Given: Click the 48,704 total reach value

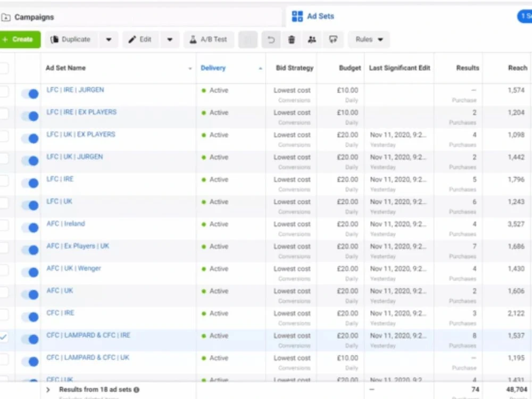Looking at the screenshot, I should click(x=517, y=389).
